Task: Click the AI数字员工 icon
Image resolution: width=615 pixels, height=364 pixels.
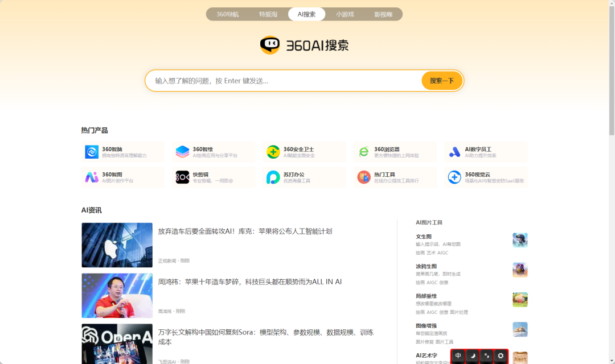Action: tap(454, 152)
